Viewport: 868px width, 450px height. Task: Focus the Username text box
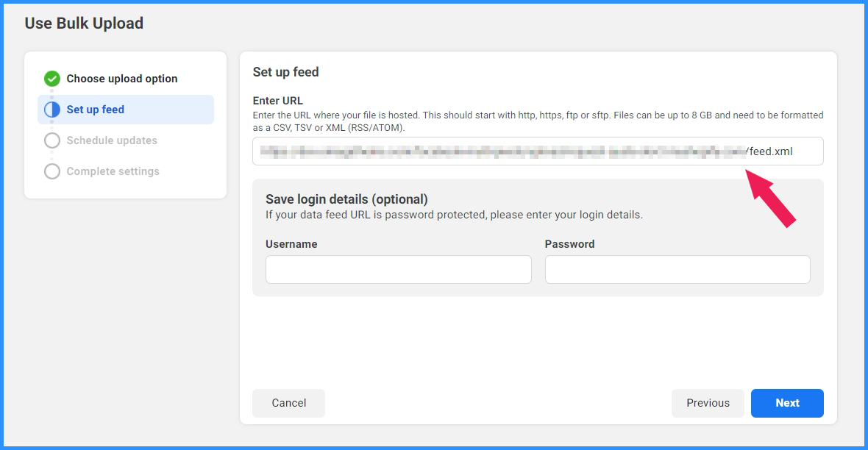pos(399,270)
